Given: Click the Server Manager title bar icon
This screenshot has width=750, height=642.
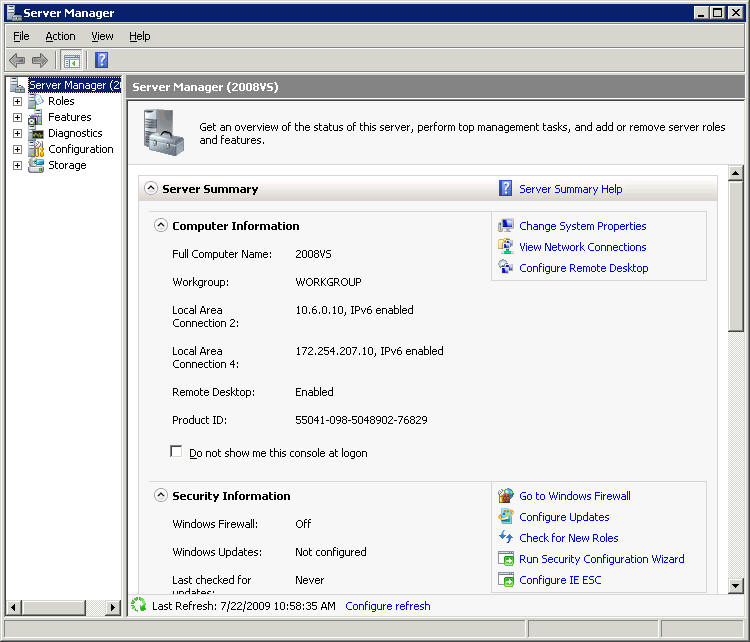Looking at the screenshot, I should 14,13.
